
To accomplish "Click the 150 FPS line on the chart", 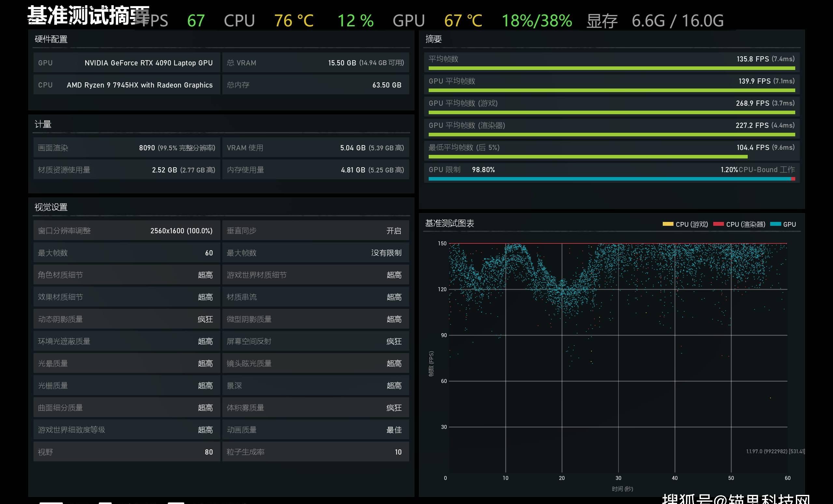I will (x=618, y=243).
